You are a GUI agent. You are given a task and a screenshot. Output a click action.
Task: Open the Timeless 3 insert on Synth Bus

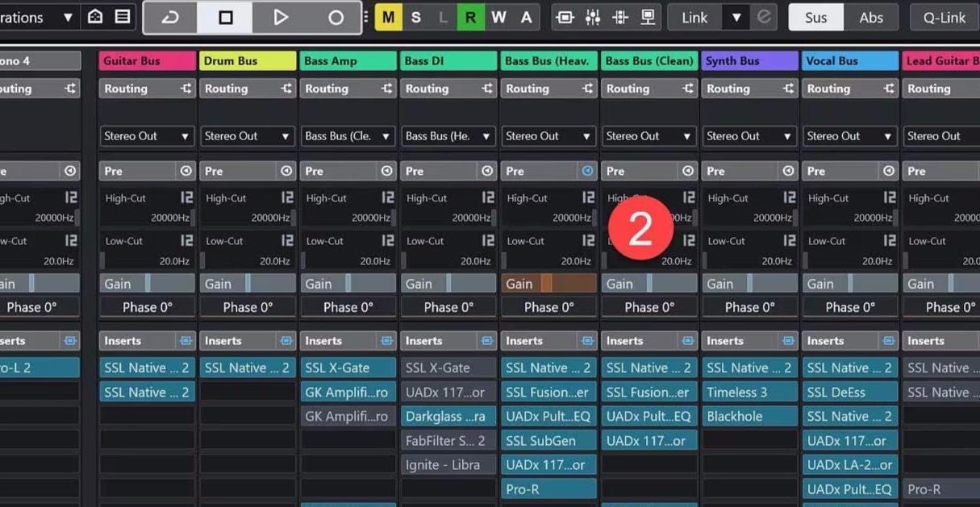coord(749,392)
